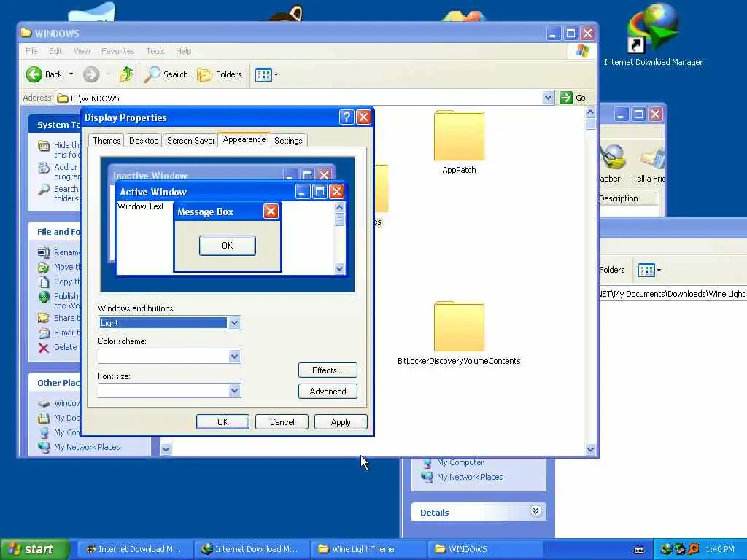
Task: Click the first system tray globe icon
Action: click(x=667, y=549)
